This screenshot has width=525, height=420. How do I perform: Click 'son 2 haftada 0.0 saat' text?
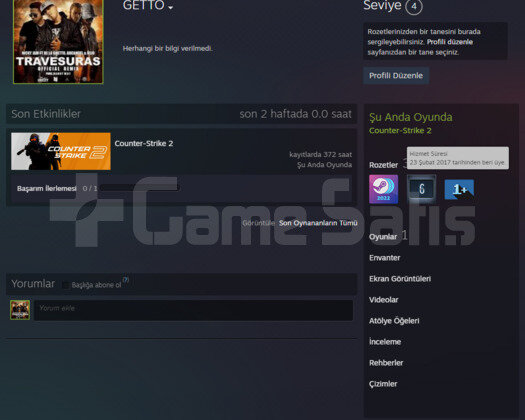[x=295, y=114]
